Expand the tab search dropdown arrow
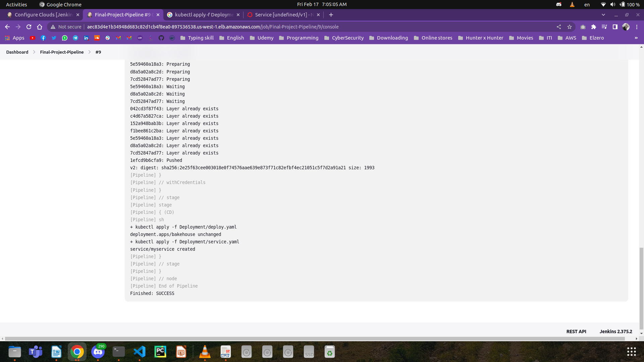 click(x=603, y=15)
